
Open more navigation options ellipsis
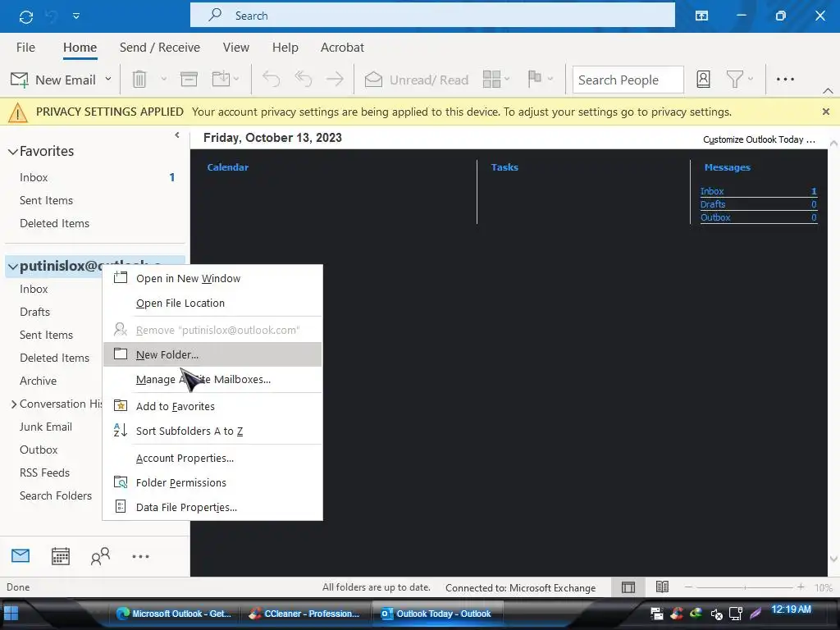pyautogui.click(x=140, y=557)
